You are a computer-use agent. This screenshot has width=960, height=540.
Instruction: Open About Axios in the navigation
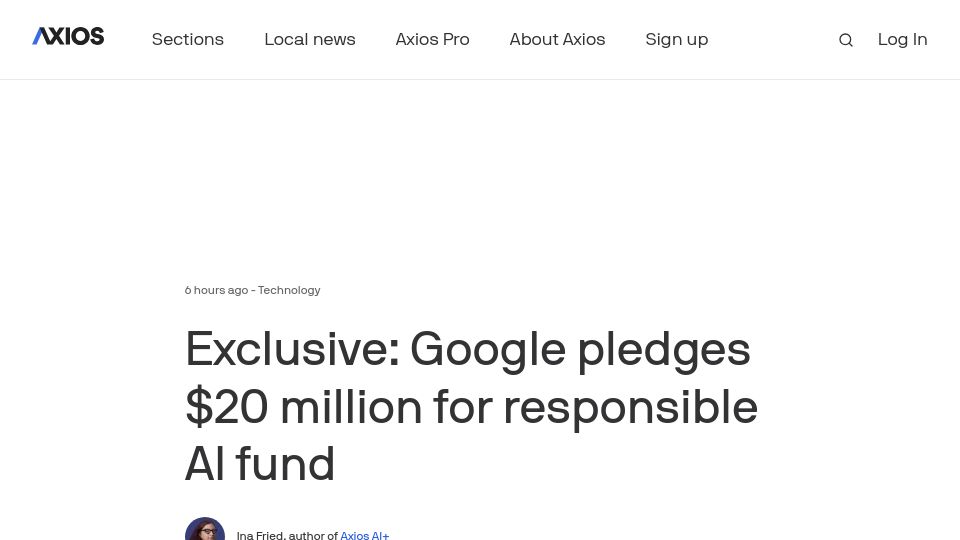557,40
